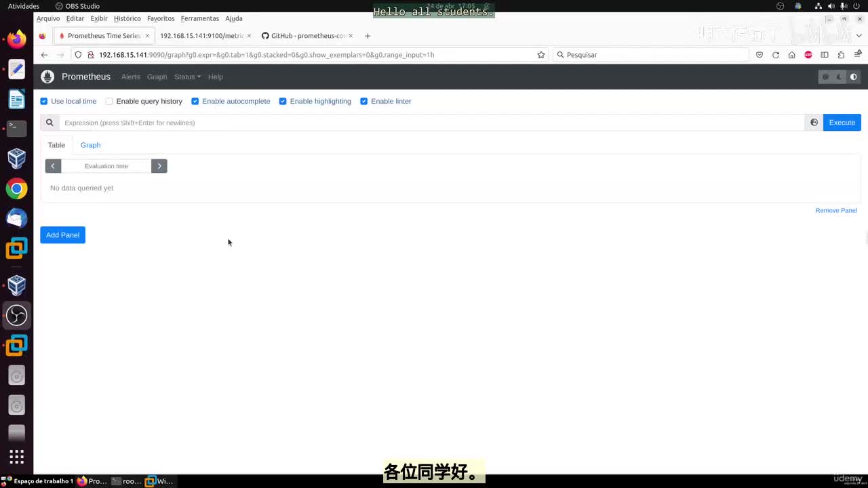868x488 pixels.
Task: Click the Firefox home icon
Action: [x=791, y=55]
